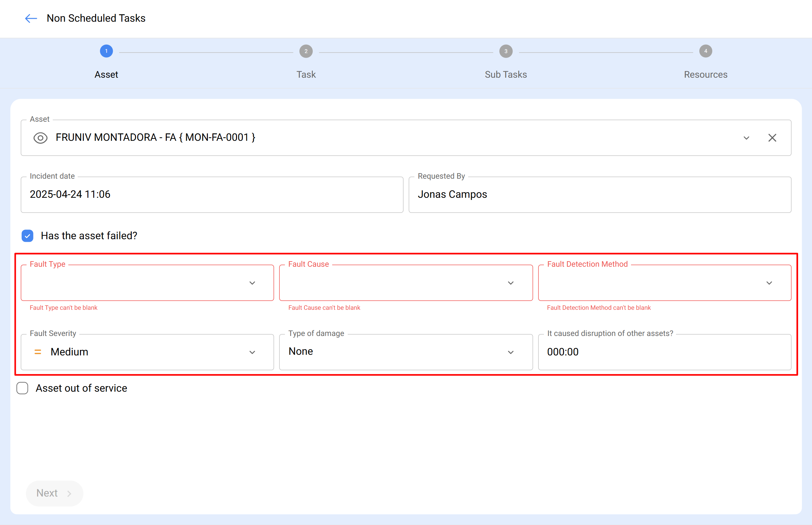Select step 4 Resources circle indicator
The height and width of the screenshot is (525, 812).
pos(705,51)
